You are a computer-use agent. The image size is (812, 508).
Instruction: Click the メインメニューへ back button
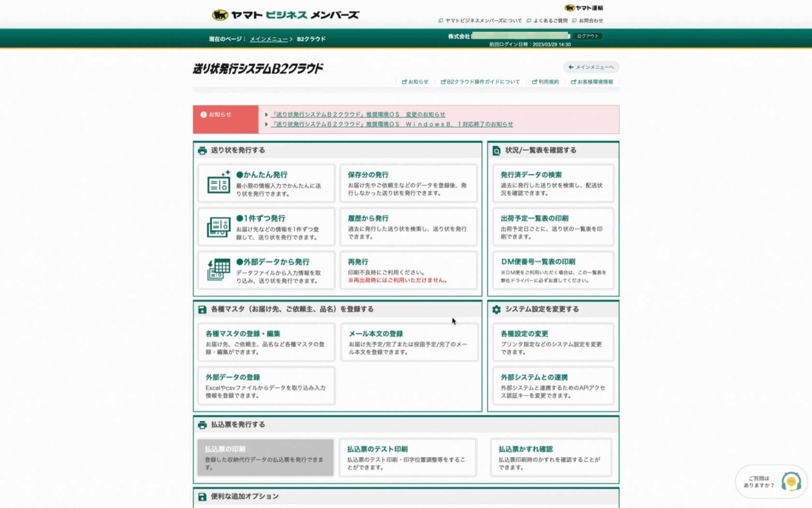point(591,67)
